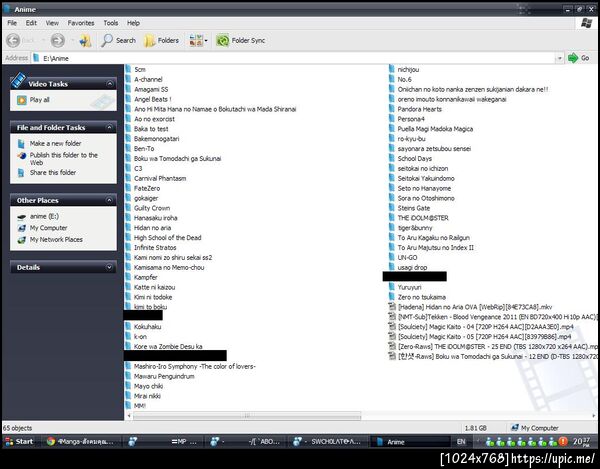The height and width of the screenshot is (469, 600).
Task: Click the E:\Anime address field
Action: point(293,58)
